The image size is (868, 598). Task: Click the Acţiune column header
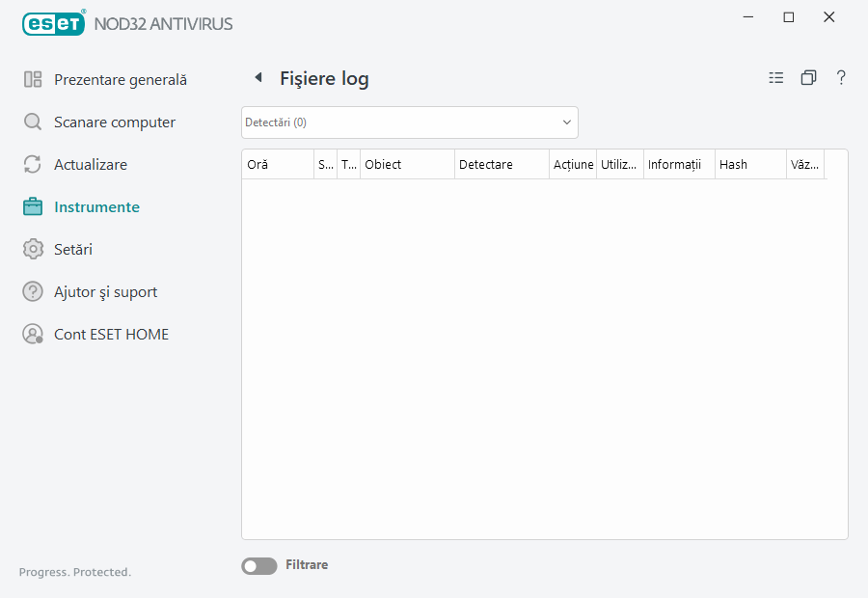(573, 164)
